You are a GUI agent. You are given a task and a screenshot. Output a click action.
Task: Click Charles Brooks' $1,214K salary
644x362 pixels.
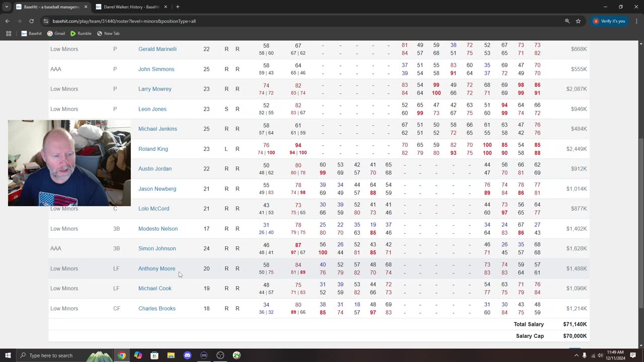[x=576, y=309]
